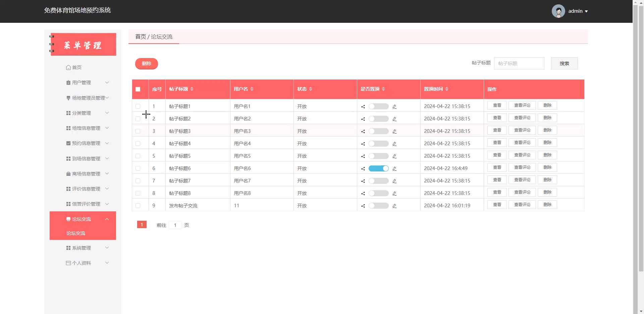
Task: Open the 论坛交流 submenu item
Action: 76,233
